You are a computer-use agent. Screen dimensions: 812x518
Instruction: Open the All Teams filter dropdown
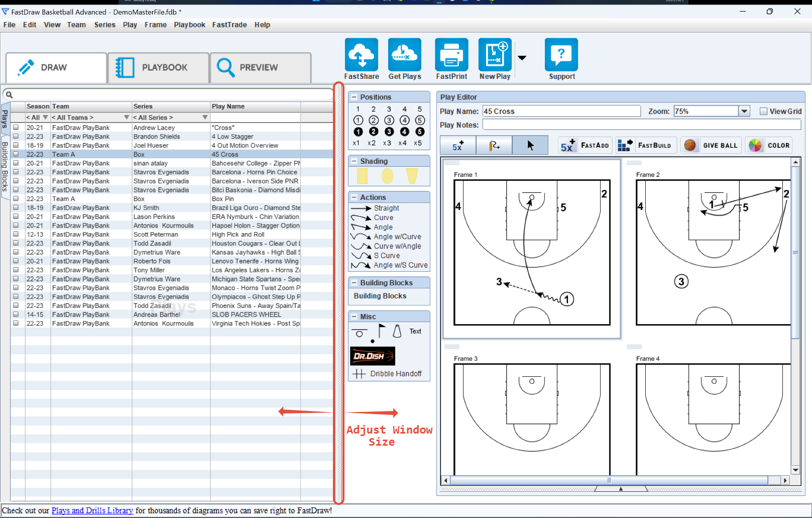click(x=127, y=118)
